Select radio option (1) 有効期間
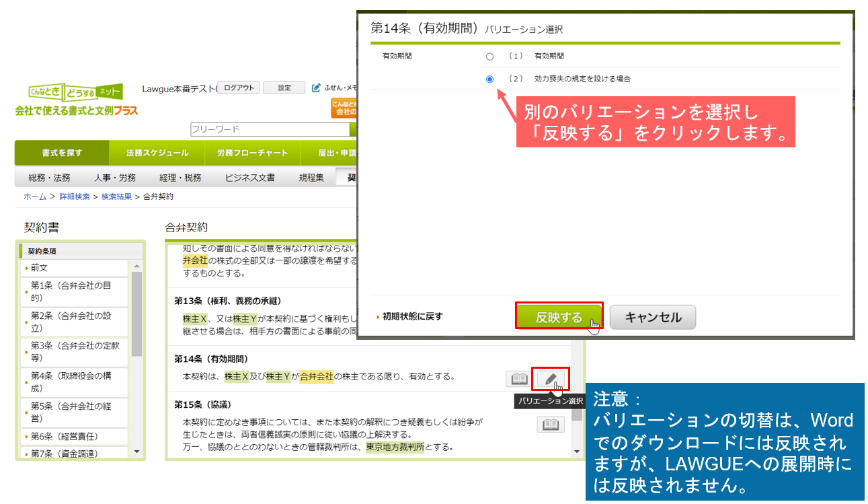868x504 pixels. coord(489,57)
